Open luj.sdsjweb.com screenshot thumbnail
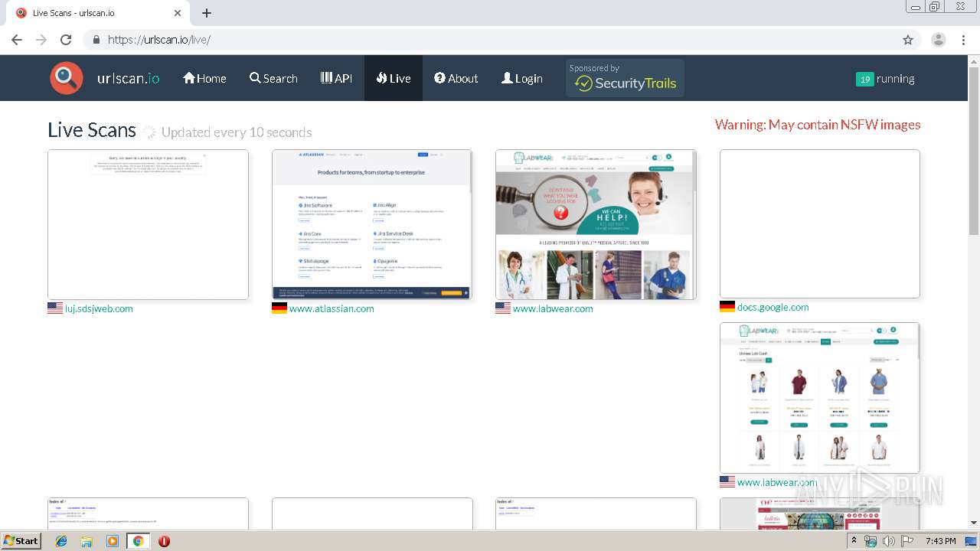This screenshot has width=980, height=551. 148,224
